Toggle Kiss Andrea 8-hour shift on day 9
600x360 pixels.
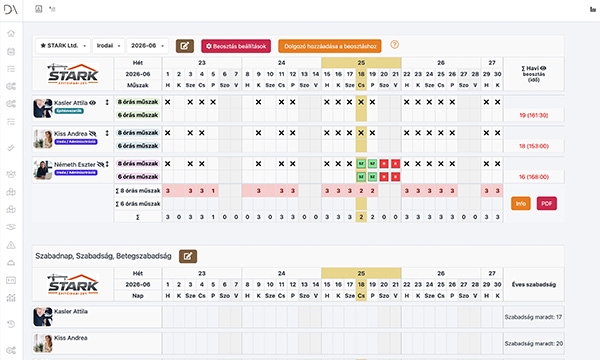[259, 133]
